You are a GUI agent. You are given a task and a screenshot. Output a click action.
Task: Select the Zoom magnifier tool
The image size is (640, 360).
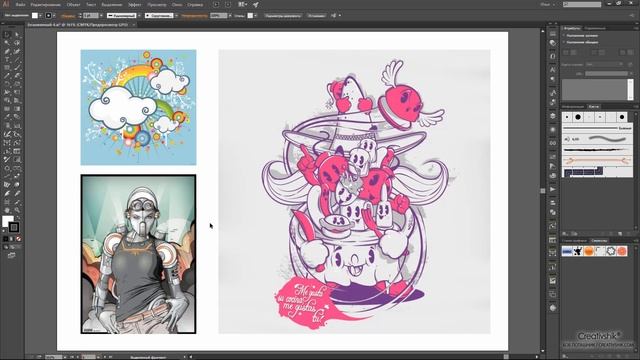(17, 210)
